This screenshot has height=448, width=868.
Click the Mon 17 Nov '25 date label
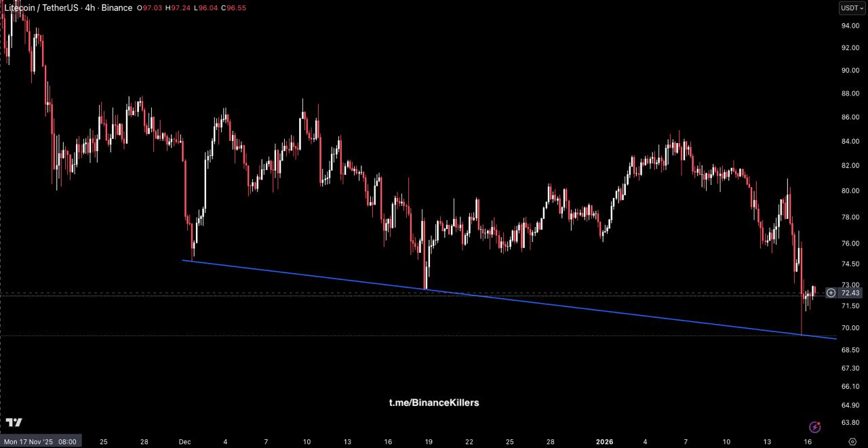click(39, 441)
